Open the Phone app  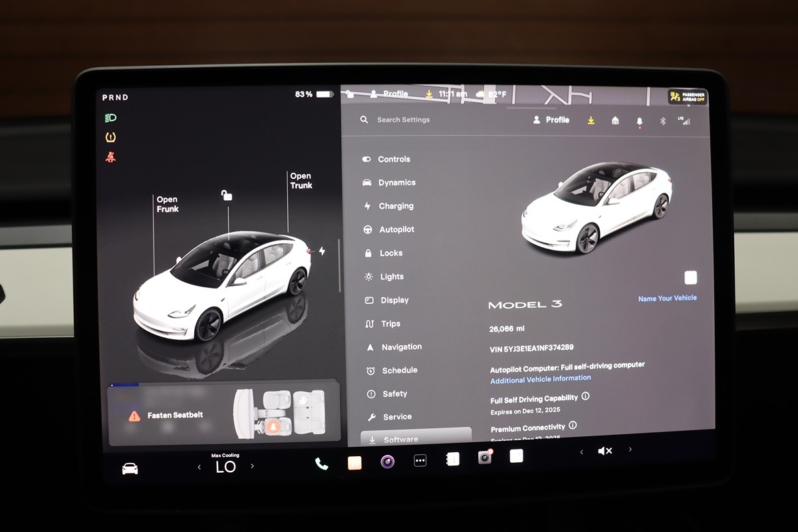tap(321, 464)
